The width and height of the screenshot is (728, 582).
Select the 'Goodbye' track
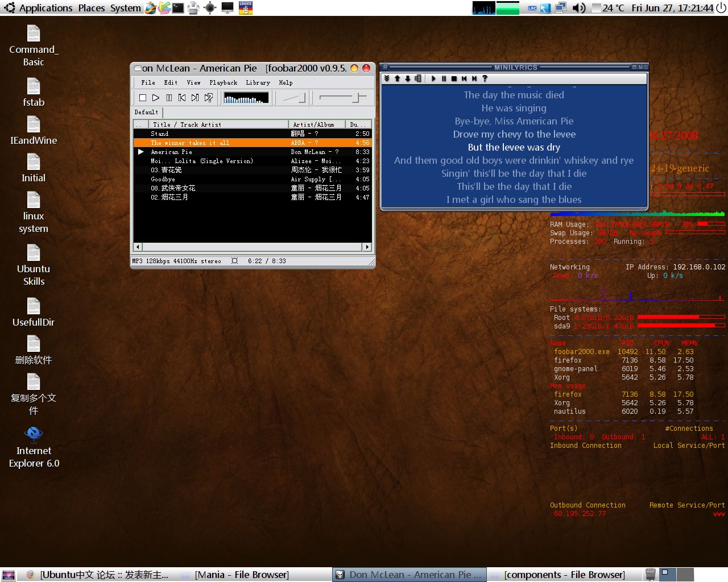click(x=253, y=179)
